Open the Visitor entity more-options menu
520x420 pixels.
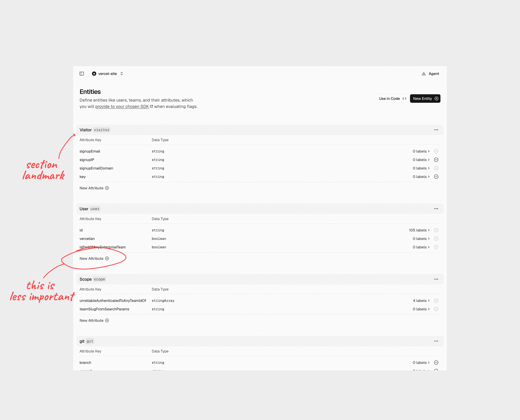click(436, 130)
